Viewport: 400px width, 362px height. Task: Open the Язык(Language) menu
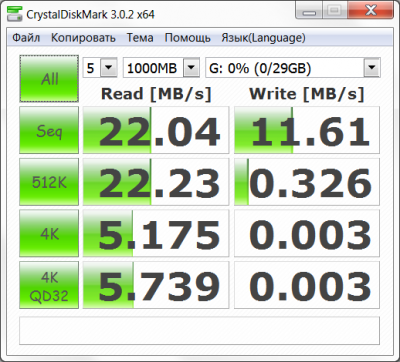[263, 38]
